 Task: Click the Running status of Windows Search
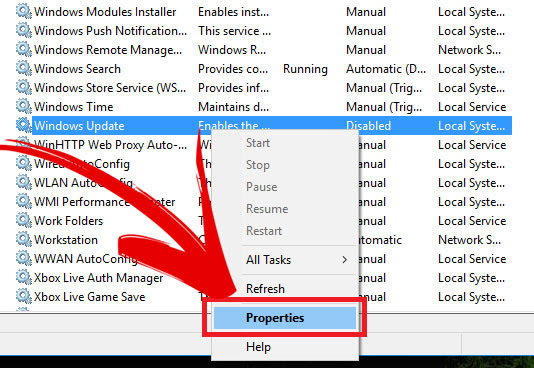(305, 69)
